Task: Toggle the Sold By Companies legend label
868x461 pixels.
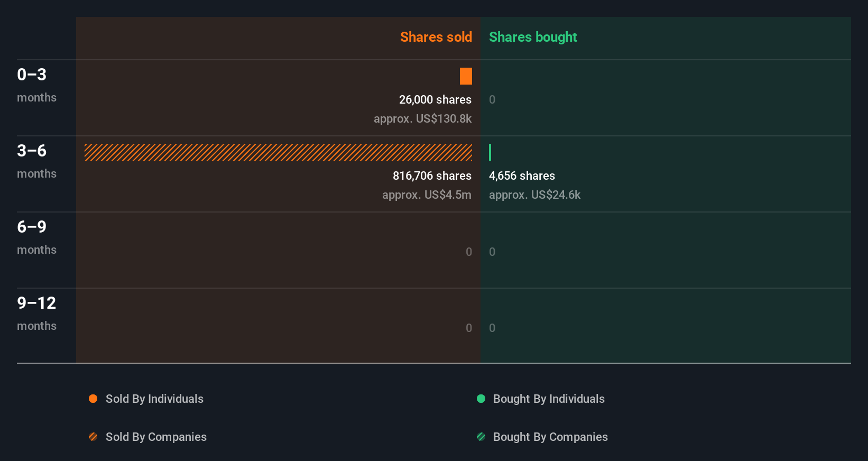Action: tap(156, 437)
